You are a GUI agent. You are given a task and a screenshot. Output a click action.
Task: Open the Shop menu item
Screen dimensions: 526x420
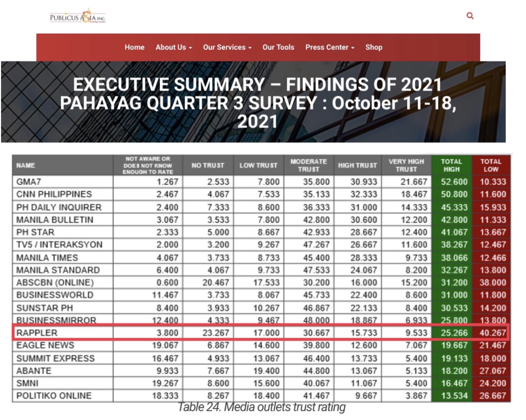click(x=374, y=47)
